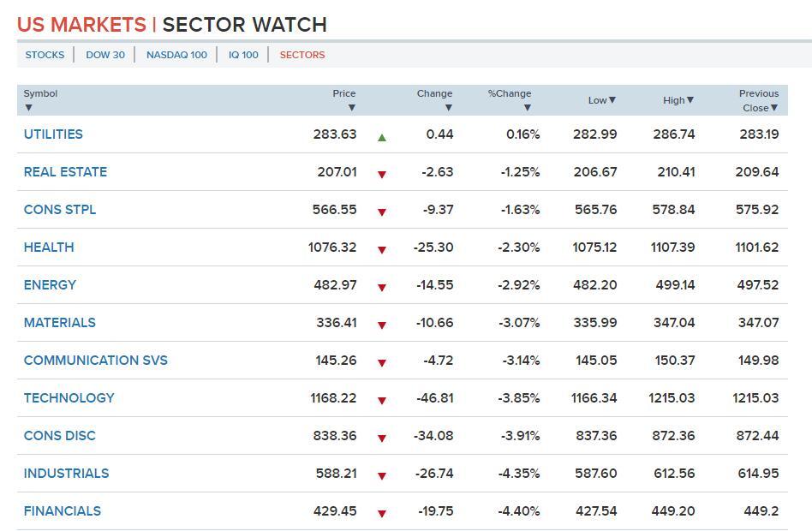Click red down arrow in Health row

(x=382, y=250)
